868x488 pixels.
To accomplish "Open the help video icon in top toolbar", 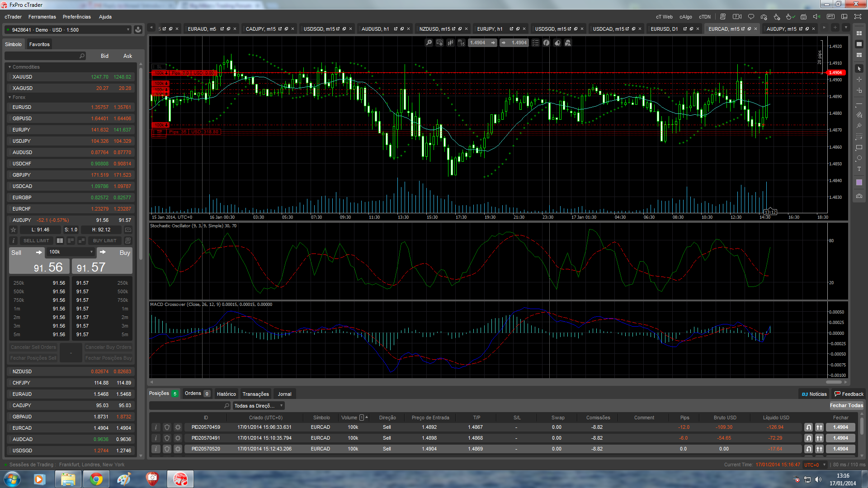I will point(737,17).
